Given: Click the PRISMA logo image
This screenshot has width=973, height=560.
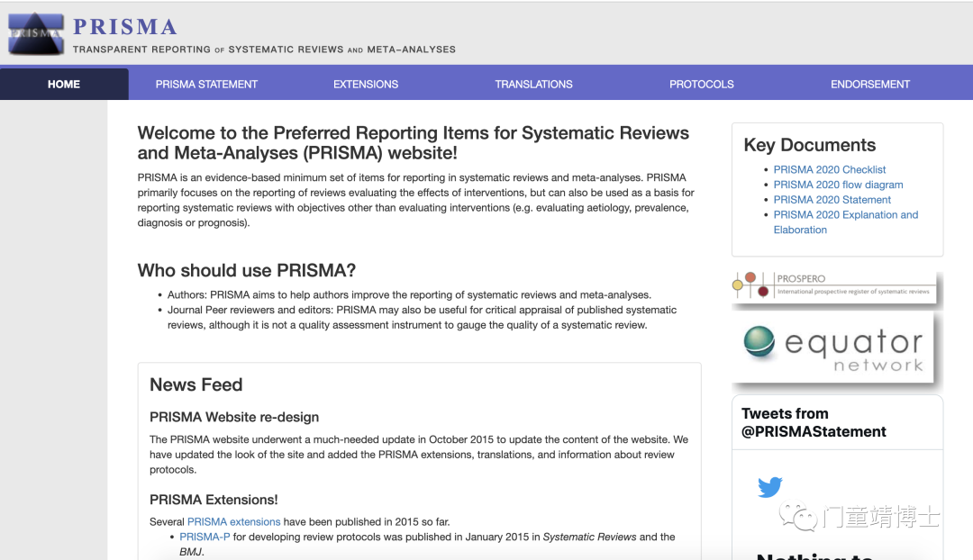Looking at the screenshot, I should pos(36,33).
